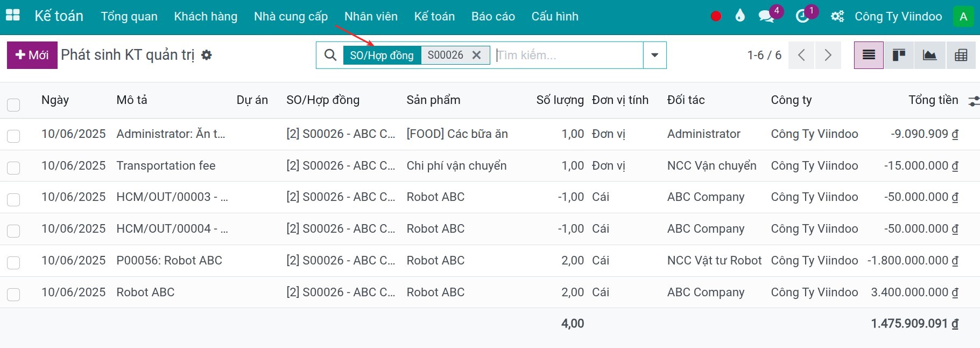Open the Báo cáo menu

click(x=493, y=16)
